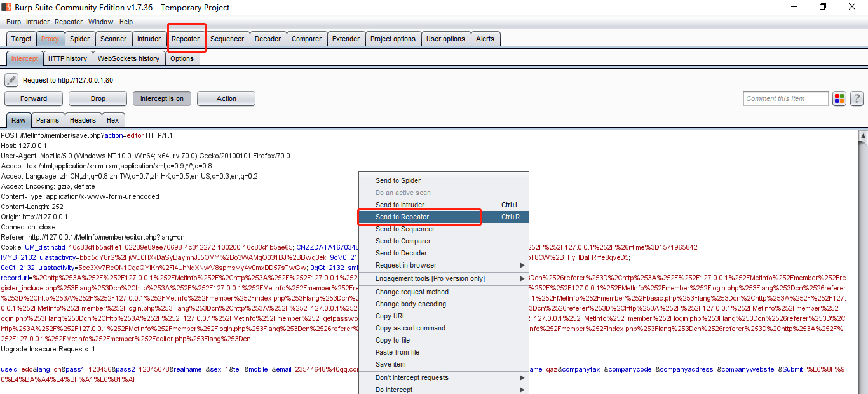
Task: Expand Engagement tools submenu
Action: [x=444, y=278]
